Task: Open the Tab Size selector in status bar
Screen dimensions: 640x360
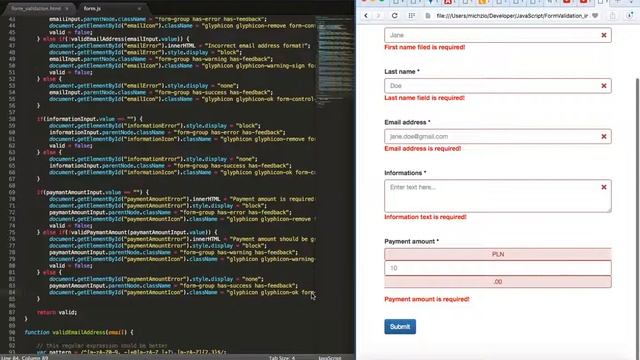Action: tap(282, 358)
